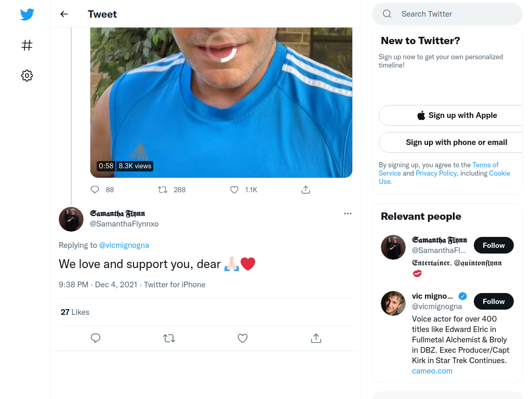The height and width of the screenshot is (399, 532).
Task: Follow Samantha Flynn in Relevant people
Action: [494, 245]
